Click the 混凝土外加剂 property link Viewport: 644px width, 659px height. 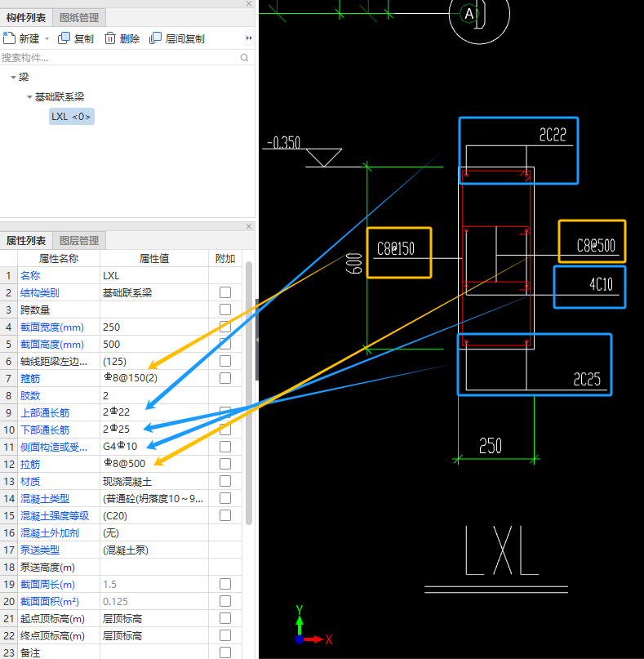50,533
